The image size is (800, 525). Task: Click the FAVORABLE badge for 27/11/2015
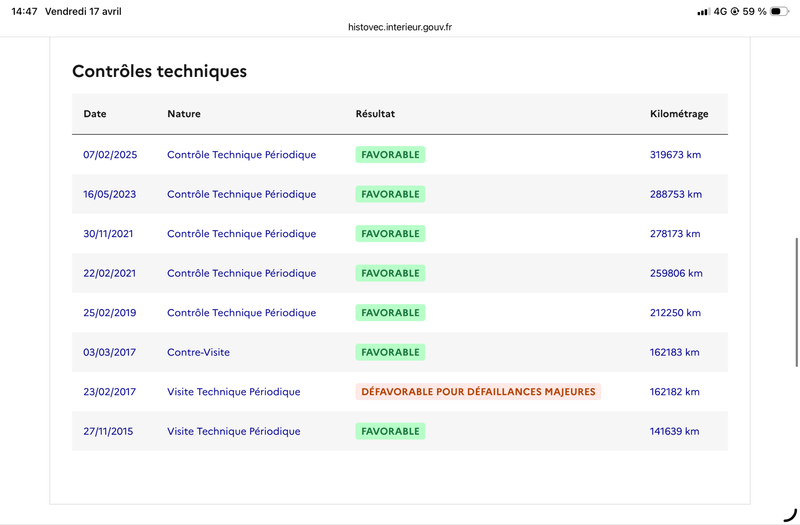point(390,431)
